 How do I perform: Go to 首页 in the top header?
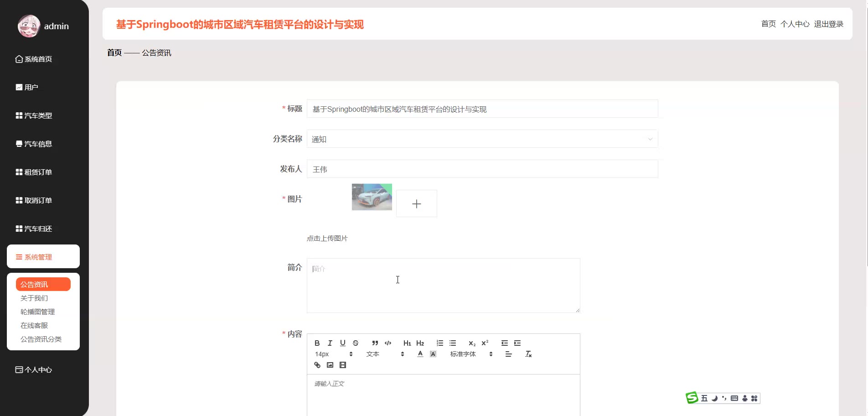coord(769,24)
